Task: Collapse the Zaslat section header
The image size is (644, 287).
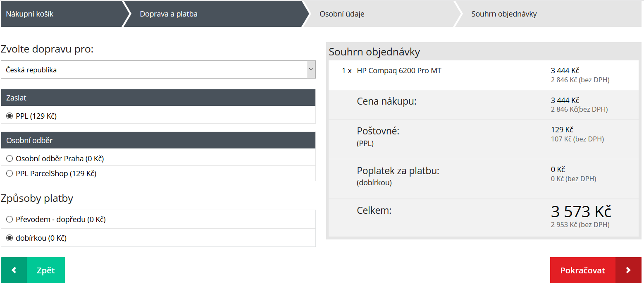Action: (158, 98)
